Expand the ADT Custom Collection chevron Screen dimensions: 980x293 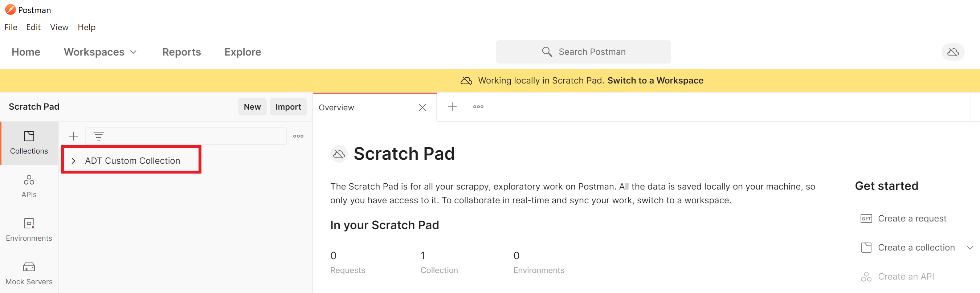tap(73, 161)
